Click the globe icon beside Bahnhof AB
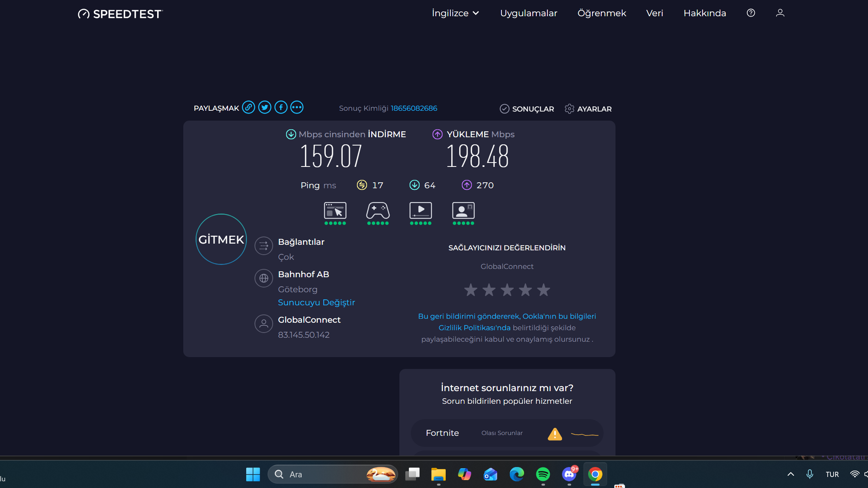 (264, 278)
